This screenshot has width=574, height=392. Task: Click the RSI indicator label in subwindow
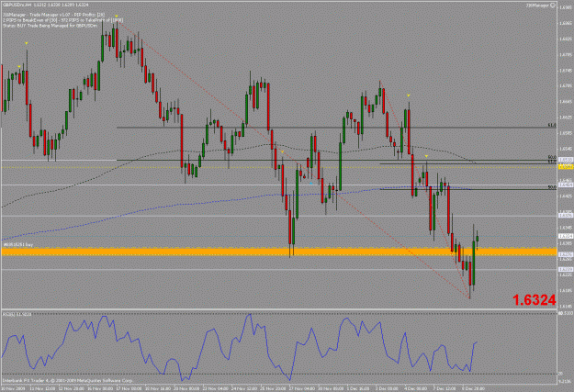(x=17, y=314)
